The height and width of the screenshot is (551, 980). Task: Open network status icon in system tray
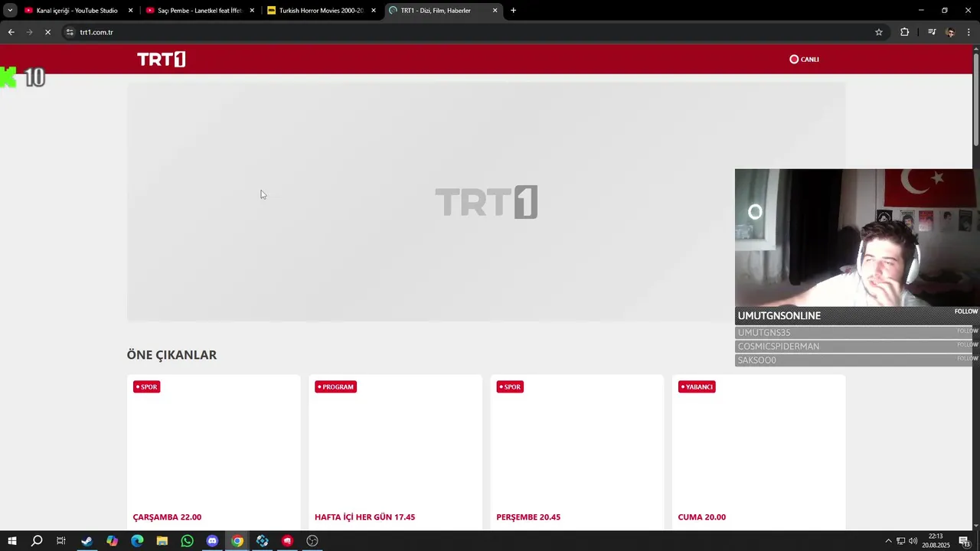(901, 541)
